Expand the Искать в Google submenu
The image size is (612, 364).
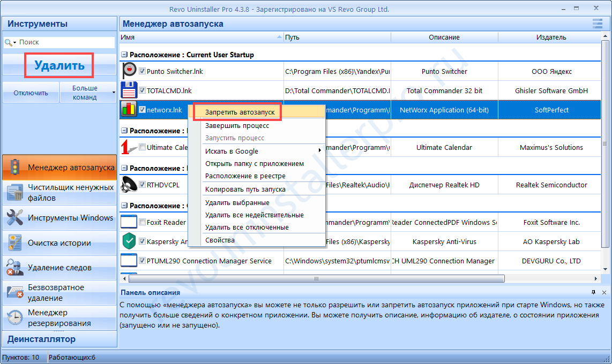tap(319, 150)
